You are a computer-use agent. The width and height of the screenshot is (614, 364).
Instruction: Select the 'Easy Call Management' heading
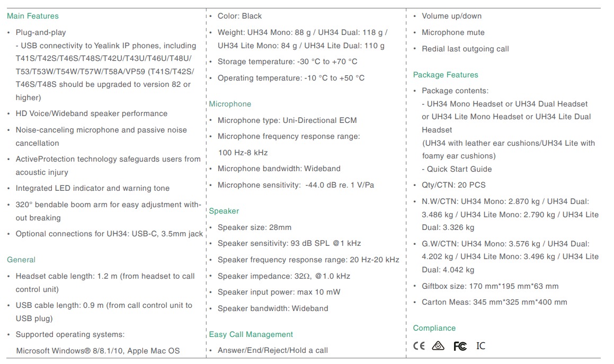[251, 335]
